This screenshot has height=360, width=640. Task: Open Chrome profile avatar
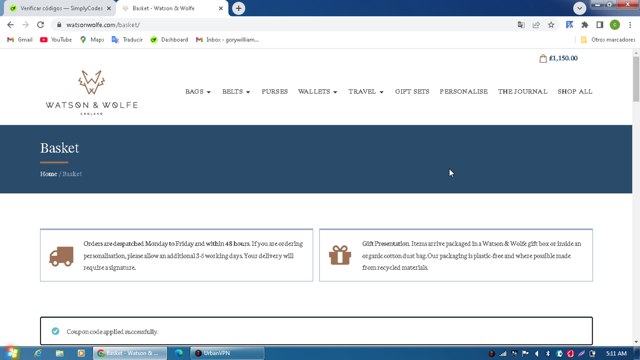coord(615,25)
